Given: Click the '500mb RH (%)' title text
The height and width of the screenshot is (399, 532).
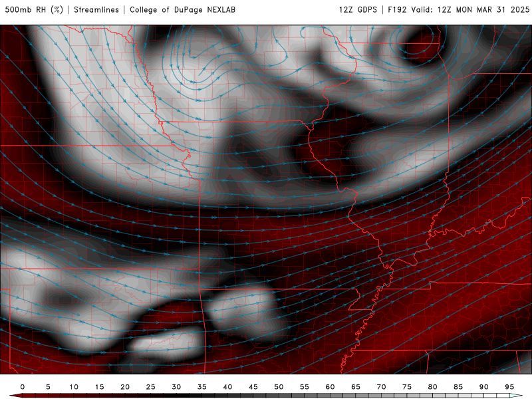Looking at the screenshot, I should (x=34, y=10).
